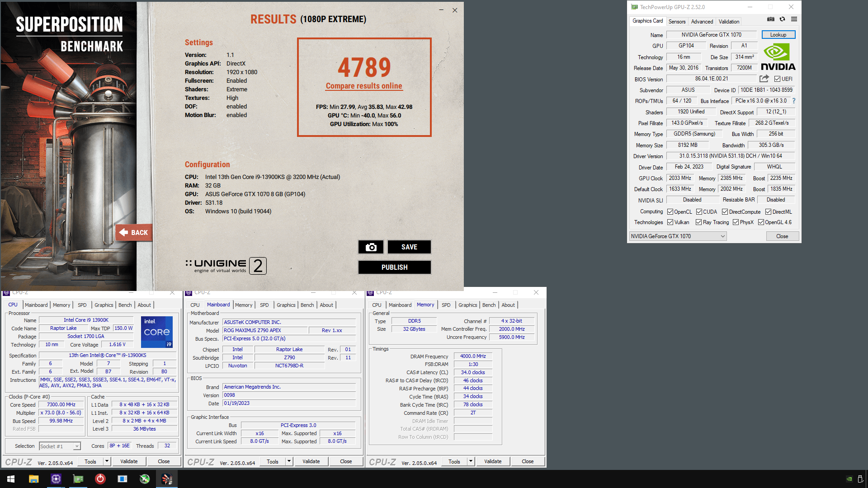Click the SAVE button in Superposition
The width and height of the screenshot is (868, 488).
click(409, 247)
